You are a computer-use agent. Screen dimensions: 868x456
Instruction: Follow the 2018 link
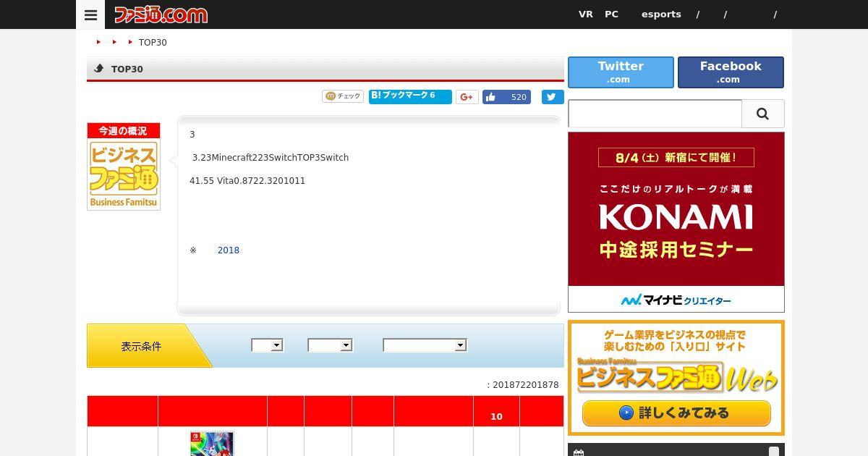pyautogui.click(x=229, y=250)
